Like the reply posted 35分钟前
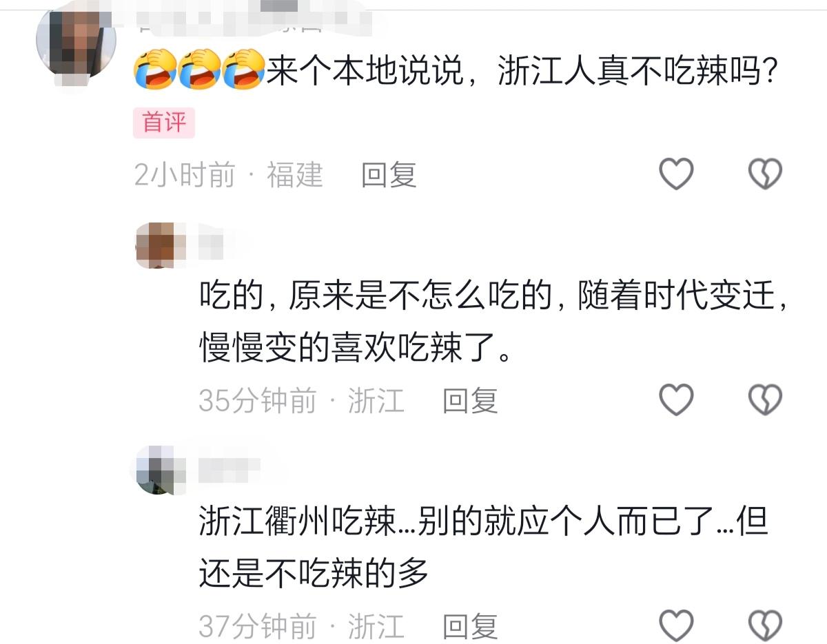Image resolution: width=827 pixels, height=644 pixels. [x=676, y=399]
